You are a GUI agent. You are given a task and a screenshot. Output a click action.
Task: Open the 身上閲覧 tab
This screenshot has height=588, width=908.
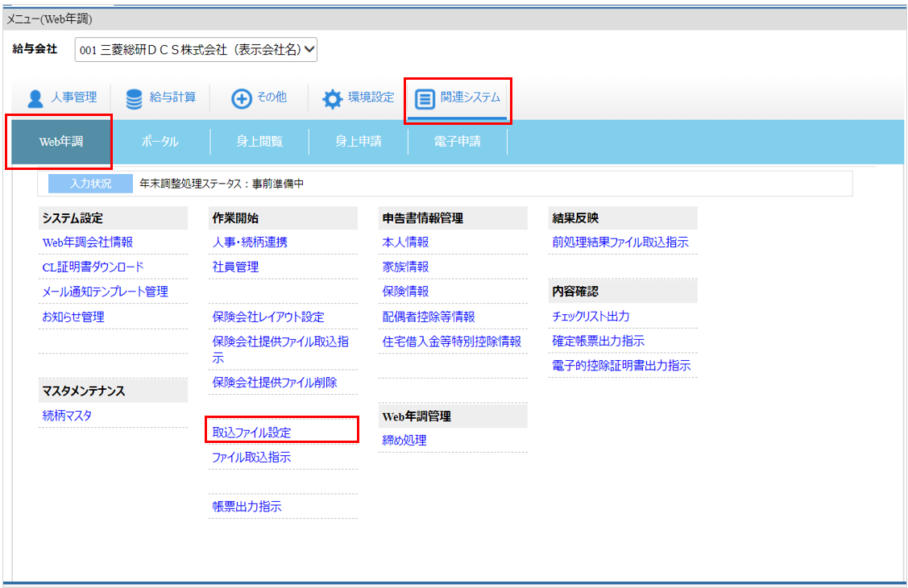pos(259,142)
